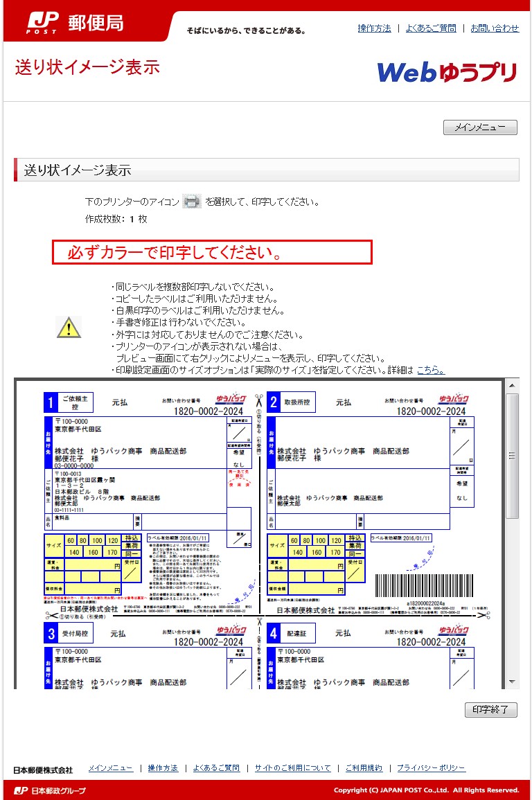Image resolution: width=532 pixels, height=800 pixels.
Task: Click the JP POST 郵便局 logo
Action: coord(75,24)
